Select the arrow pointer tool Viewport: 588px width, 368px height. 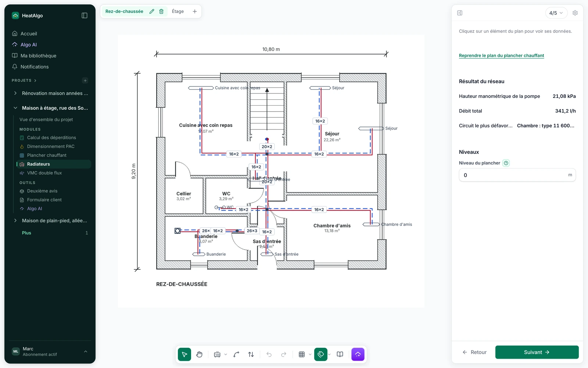pyautogui.click(x=184, y=354)
